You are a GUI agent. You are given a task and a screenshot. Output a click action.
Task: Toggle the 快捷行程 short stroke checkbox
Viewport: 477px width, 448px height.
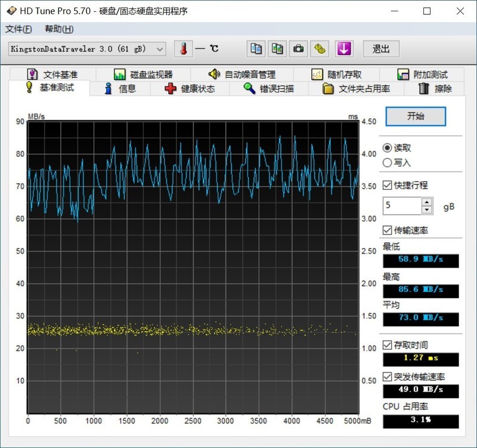click(x=388, y=185)
